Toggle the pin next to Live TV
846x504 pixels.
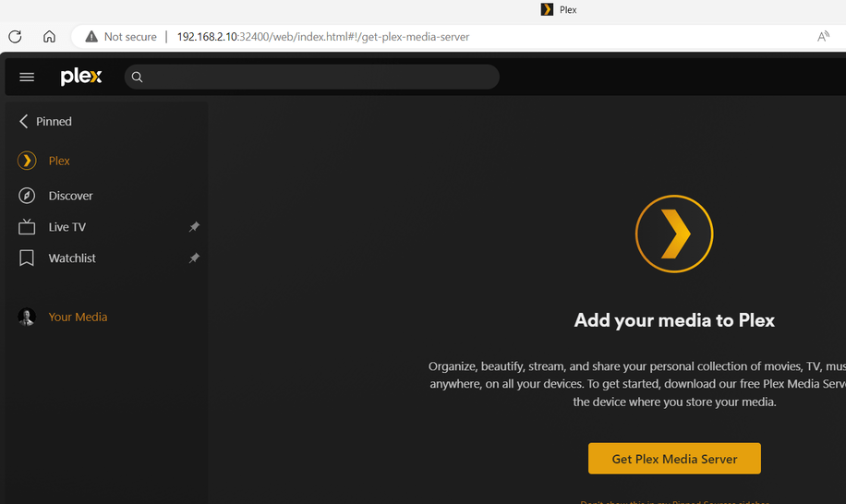tap(194, 227)
